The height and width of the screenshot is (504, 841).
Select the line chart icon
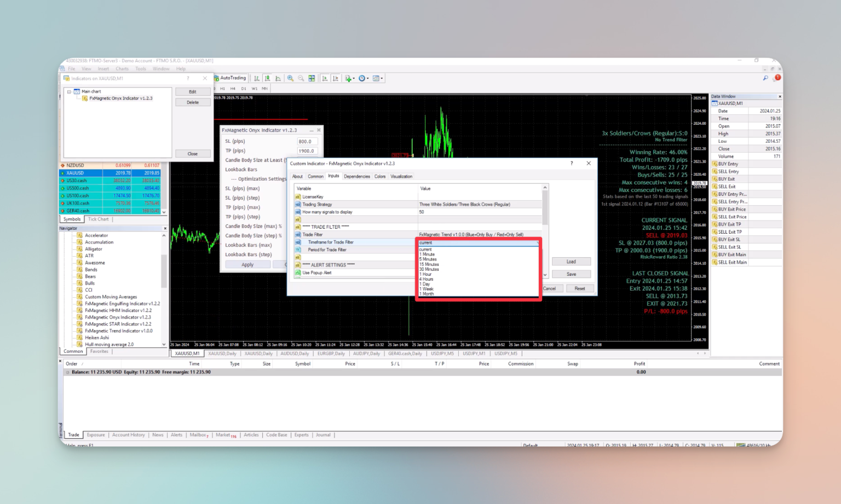click(278, 78)
